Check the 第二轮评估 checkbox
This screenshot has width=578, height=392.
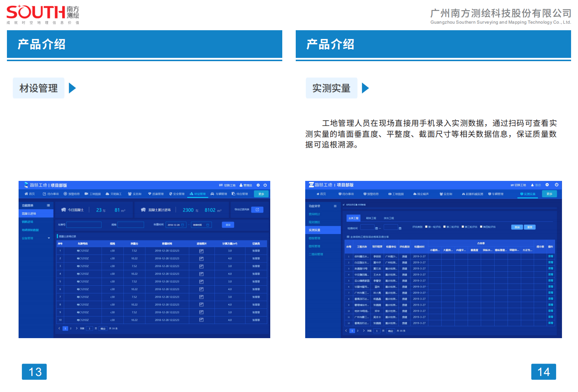pos(444,227)
